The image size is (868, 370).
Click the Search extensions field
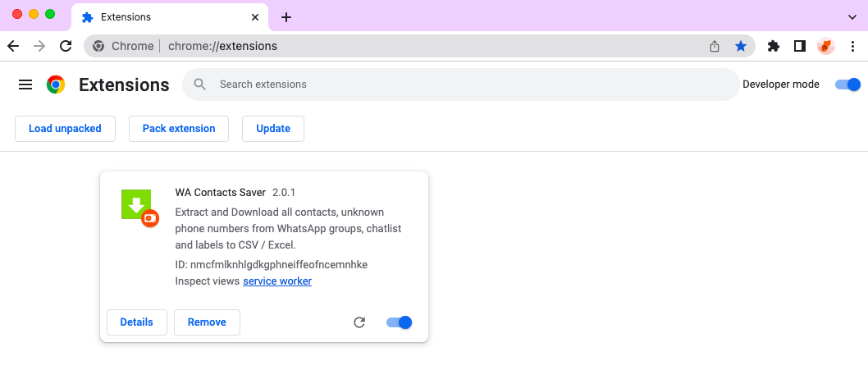click(x=460, y=85)
